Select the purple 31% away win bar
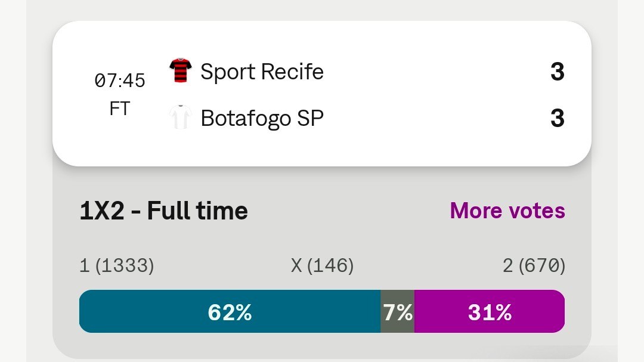644x362 pixels. tap(490, 311)
